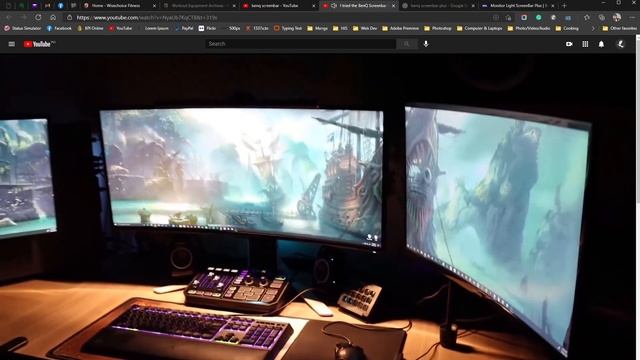Screen dimensions: 640x360
Task: Open the Cooking bookmarks folder
Action: click(567, 28)
